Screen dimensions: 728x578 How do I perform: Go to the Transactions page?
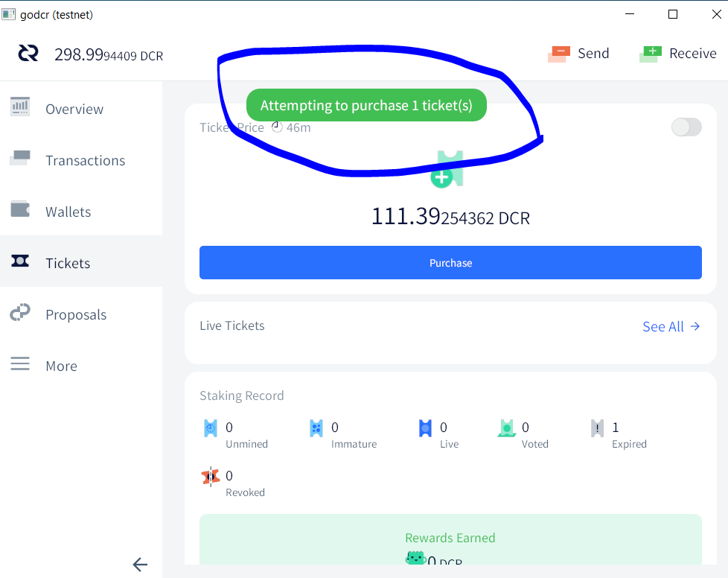click(x=81, y=160)
